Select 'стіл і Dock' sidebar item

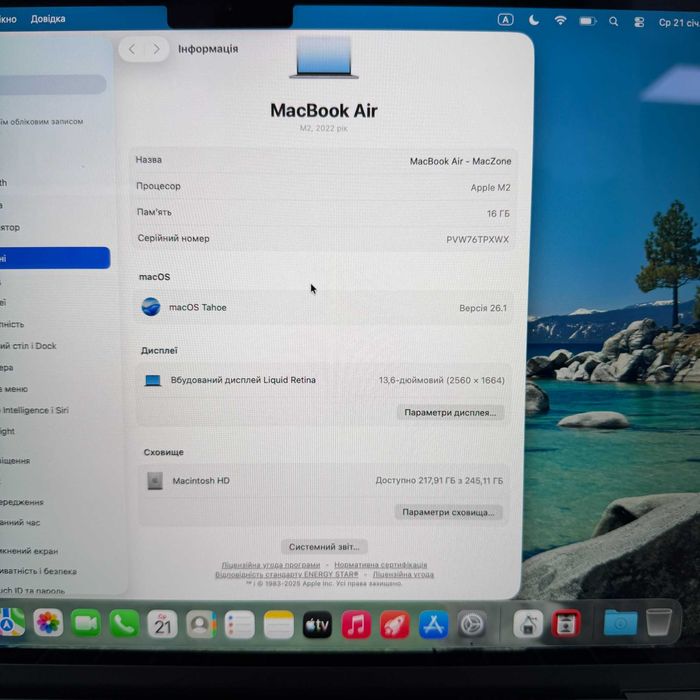point(28,346)
